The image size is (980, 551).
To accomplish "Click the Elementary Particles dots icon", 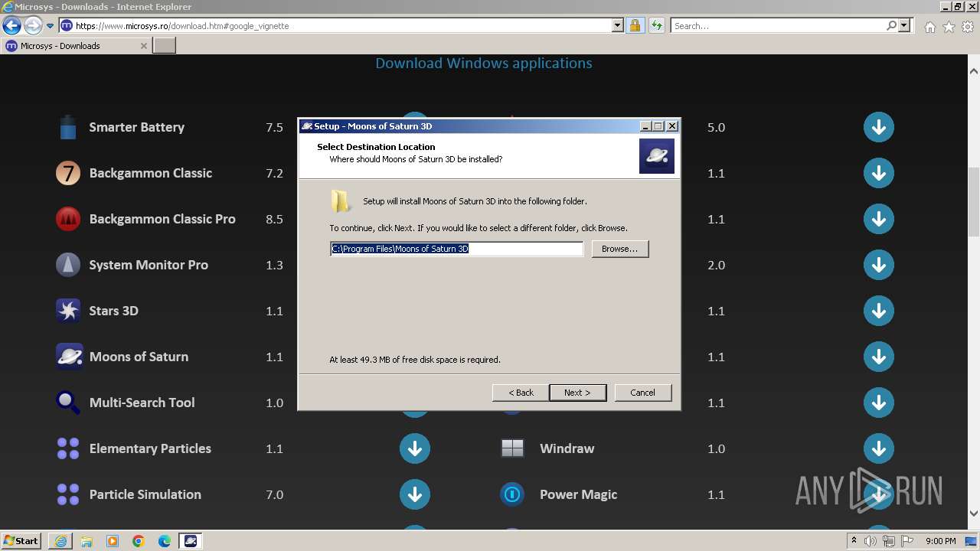I will 68,448.
